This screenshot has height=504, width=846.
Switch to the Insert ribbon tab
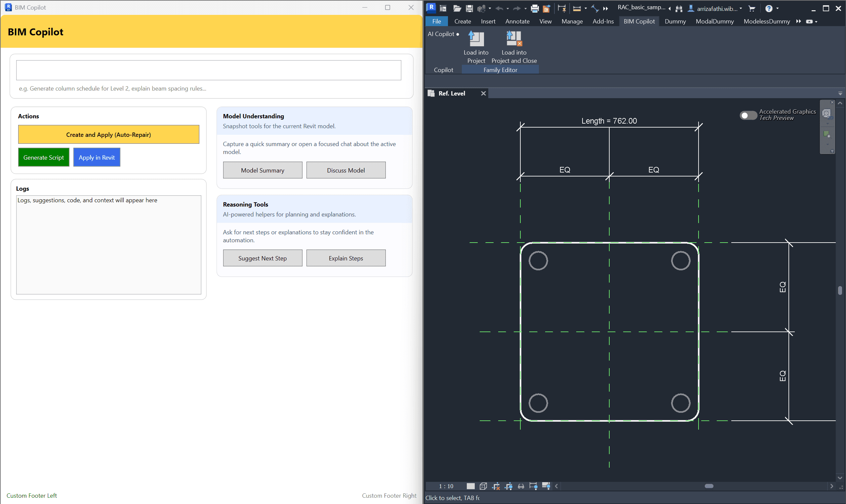click(x=488, y=21)
